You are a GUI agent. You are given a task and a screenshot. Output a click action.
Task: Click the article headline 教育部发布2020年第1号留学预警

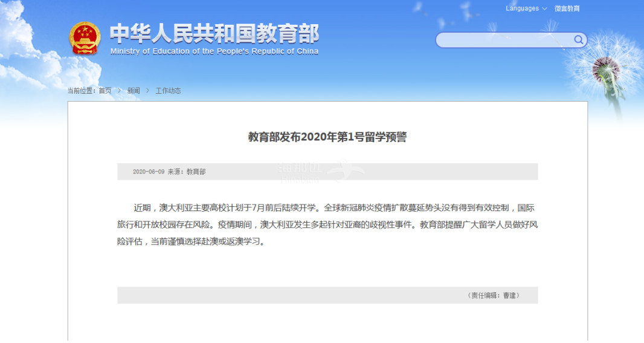tap(327, 137)
